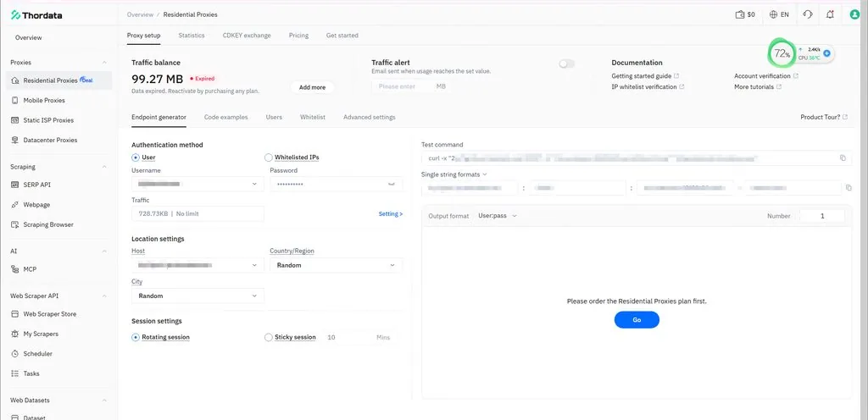This screenshot has width=868, height=420.
Task: Open the notifications bell
Action: [830, 15]
